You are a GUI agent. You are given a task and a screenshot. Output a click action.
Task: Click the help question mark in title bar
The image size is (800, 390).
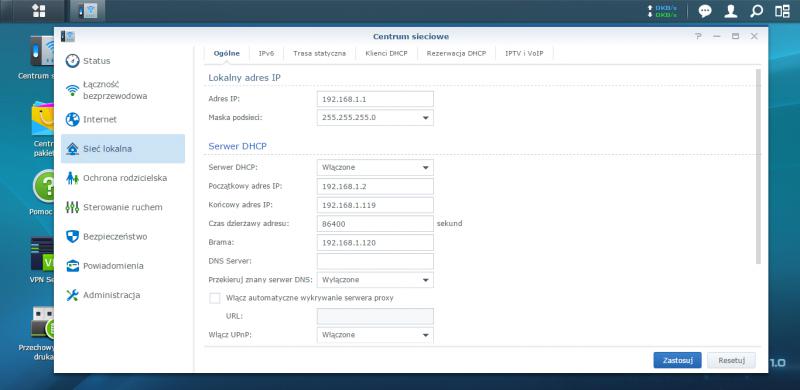click(698, 36)
